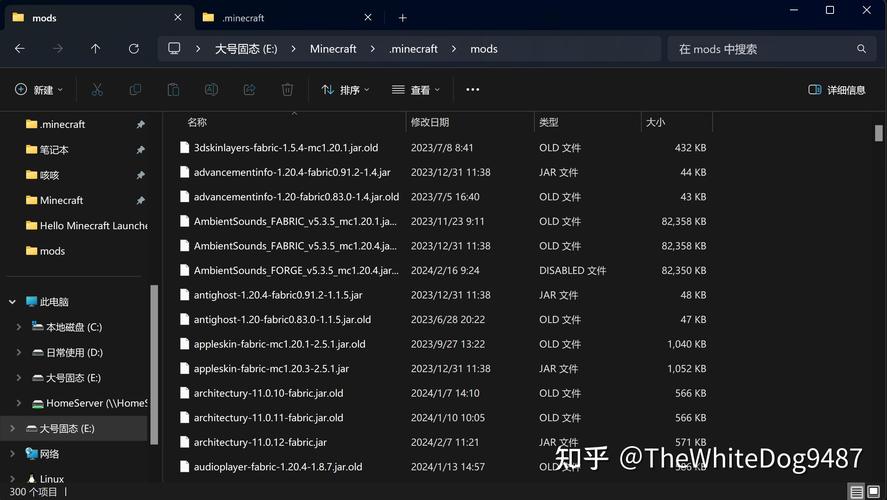Click the Rename icon in toolbar
The width and height of the screenshot is (887, 500).
211,90
